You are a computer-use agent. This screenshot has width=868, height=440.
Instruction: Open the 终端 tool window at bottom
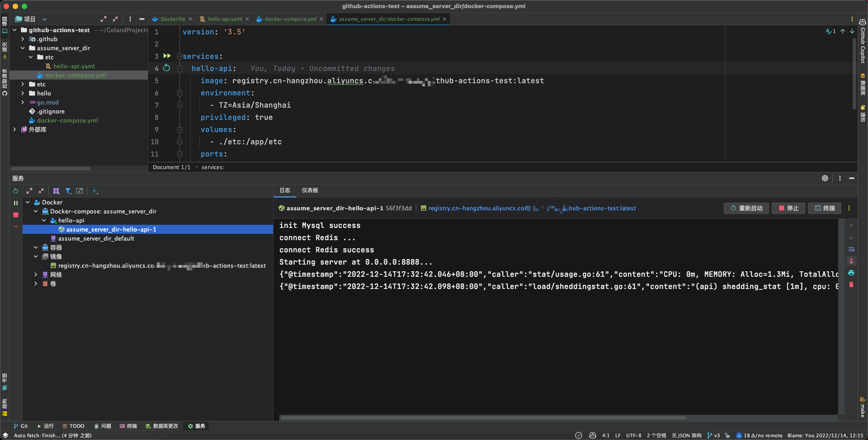point(128,426)
